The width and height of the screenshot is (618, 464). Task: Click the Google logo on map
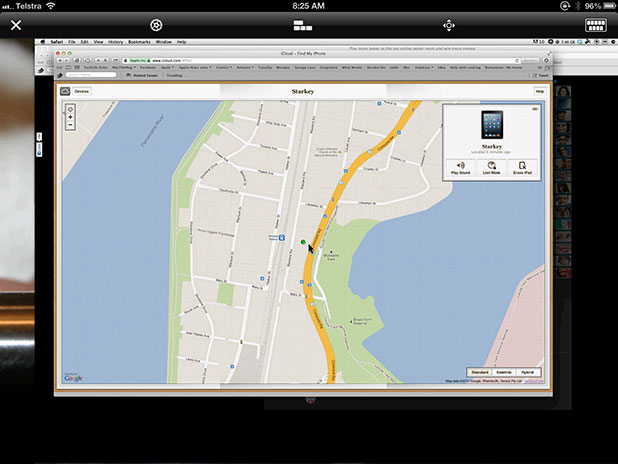[73, 378]
